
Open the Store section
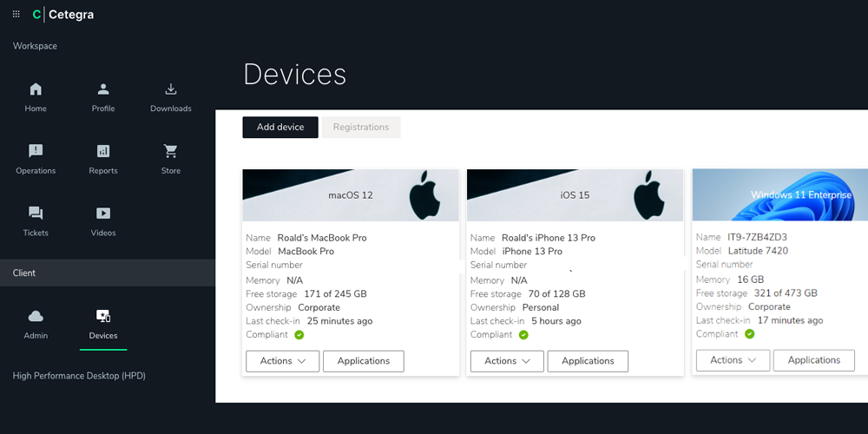click(170, 160)
